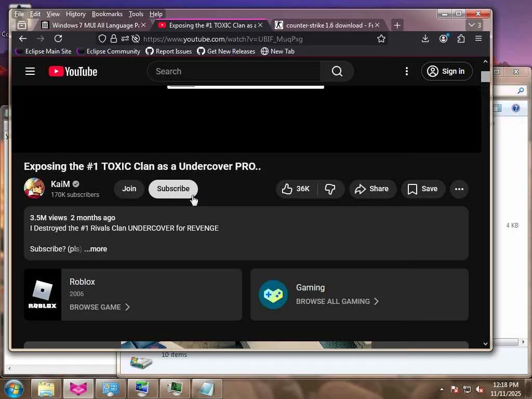The height and width of the screenshot is (399, 532).
Task: Open the KaiM channel avatar
Action: [x=34, y=188]
